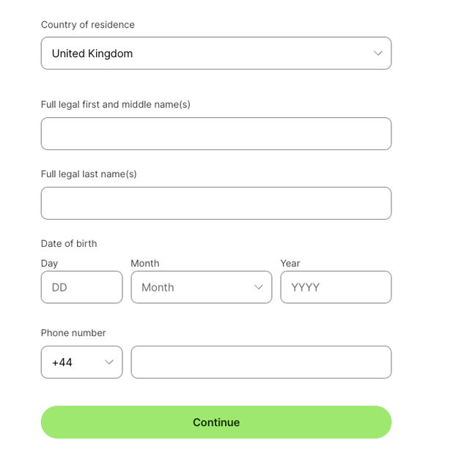Select the Day input showing DD

[x=81, y=288]
